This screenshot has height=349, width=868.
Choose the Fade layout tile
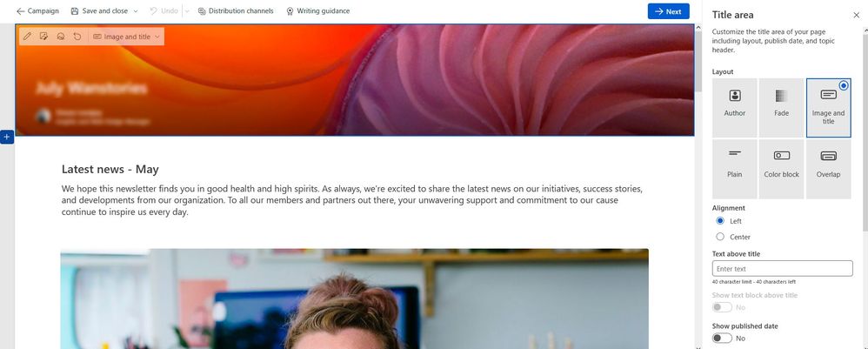[x=781, y=107]
